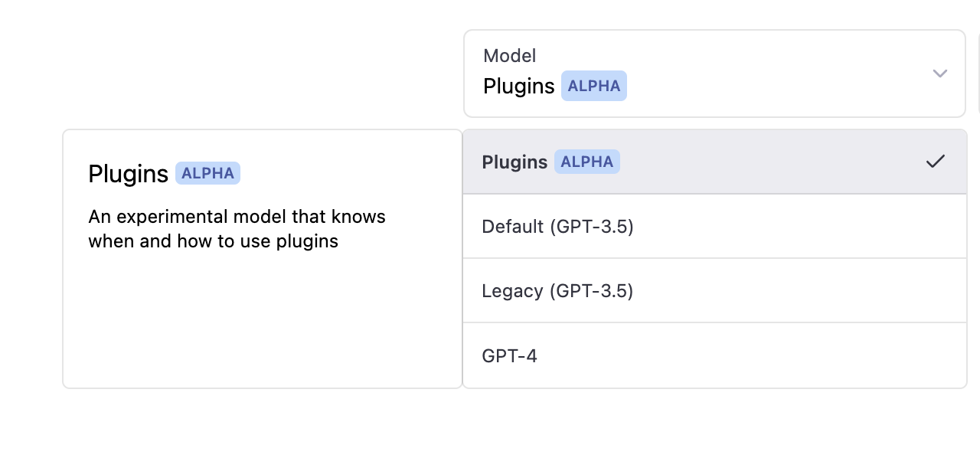Click the ALPHA badge in the Model selector
The height and width of the screenshot is (458, 980).
coord(594,86)
